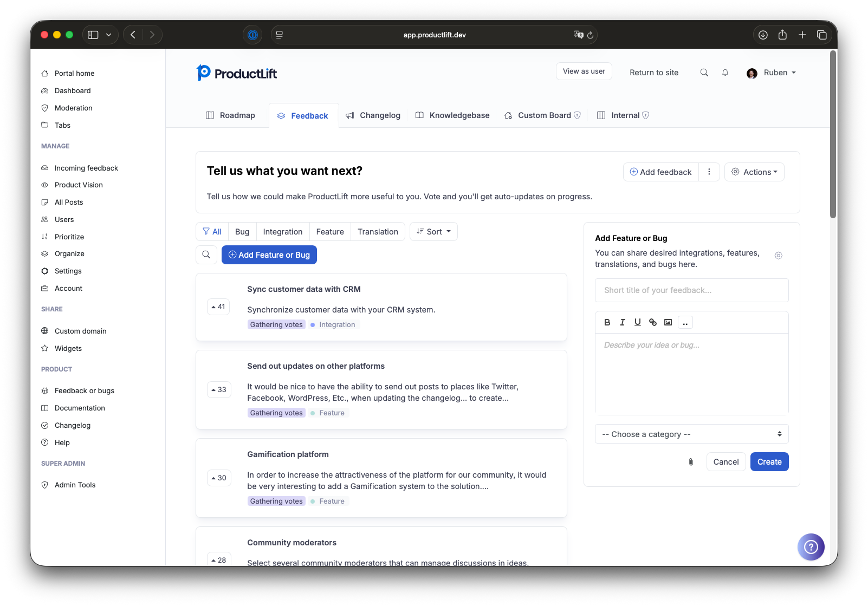This screenshot has height=606, width=868.
Task: Click the search icon button above the posts
Action: [206, 255]
